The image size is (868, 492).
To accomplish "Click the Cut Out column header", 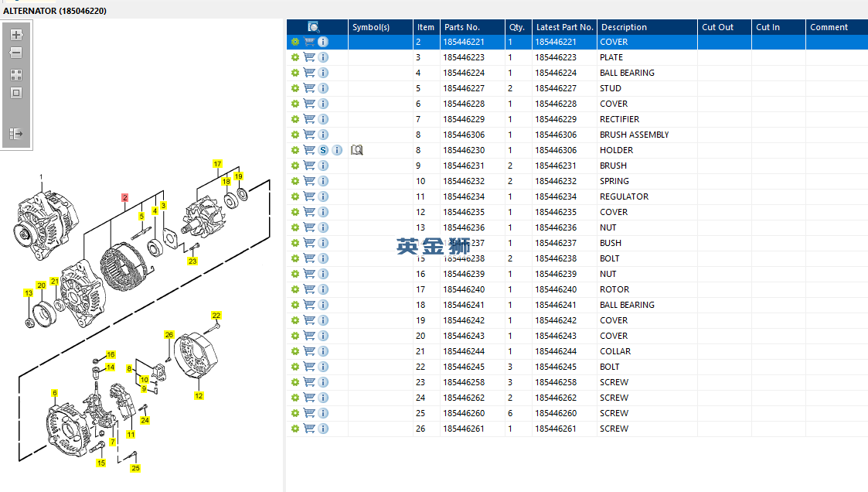I will 724,26.
